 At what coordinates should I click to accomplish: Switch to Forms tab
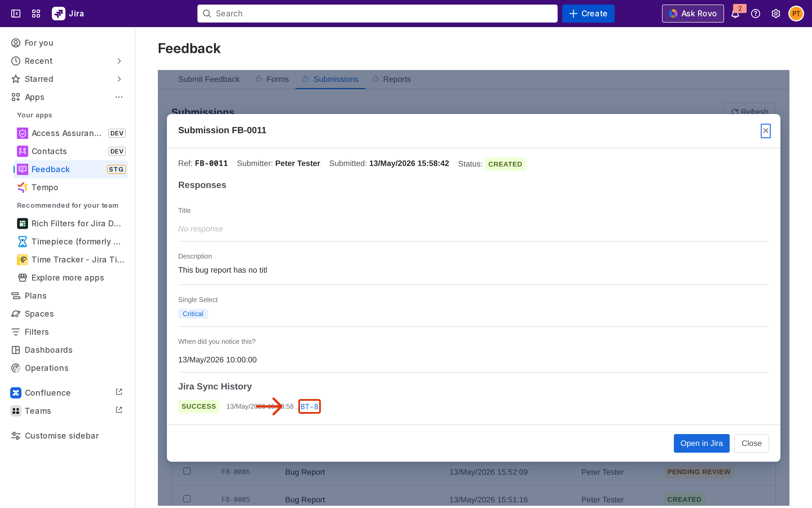click(x=272, y=79)
